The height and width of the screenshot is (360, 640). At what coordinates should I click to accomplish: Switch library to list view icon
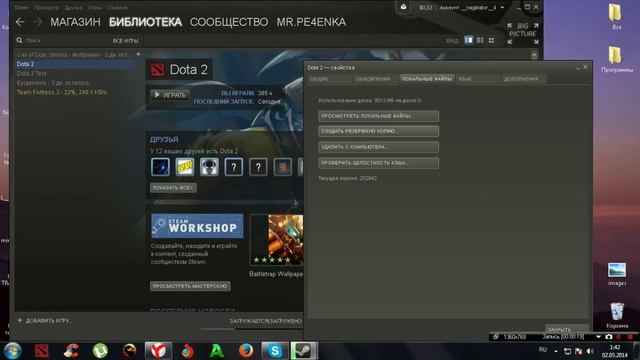coord(480,40)
